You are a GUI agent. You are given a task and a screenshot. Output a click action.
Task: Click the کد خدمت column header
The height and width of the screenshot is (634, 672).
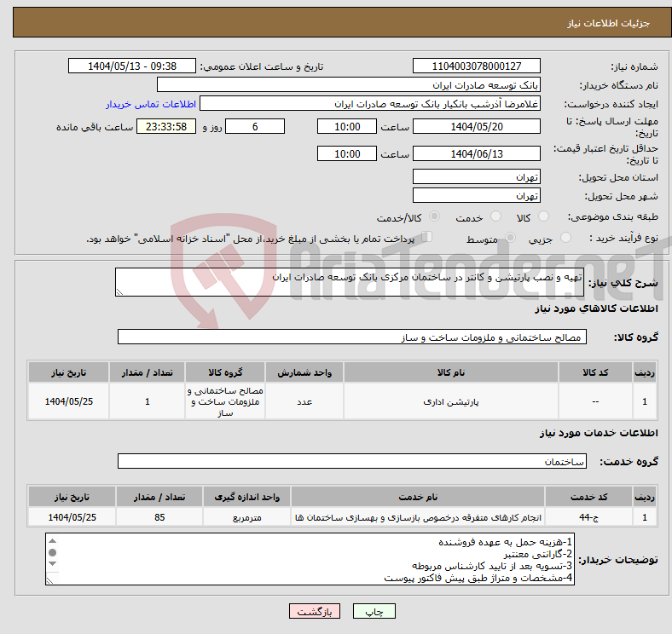[589, 497]
